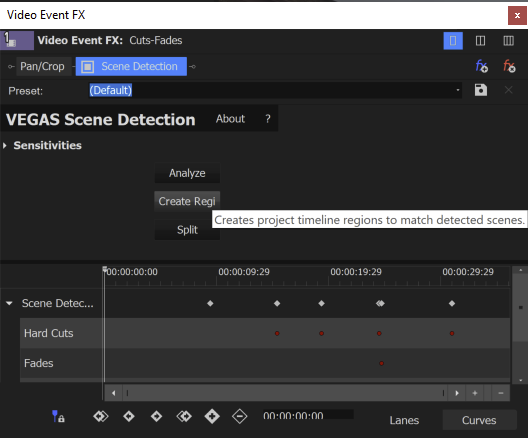Open the Preset dropdown list
The width and height of the screenshot is (528, 438).
coord(458,90)
